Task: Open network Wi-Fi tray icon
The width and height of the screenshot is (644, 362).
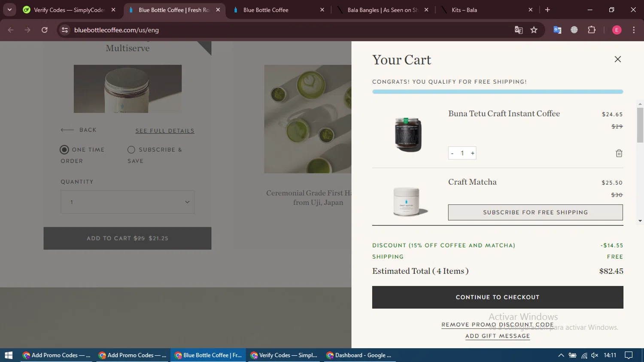Action: click(584, 355)
